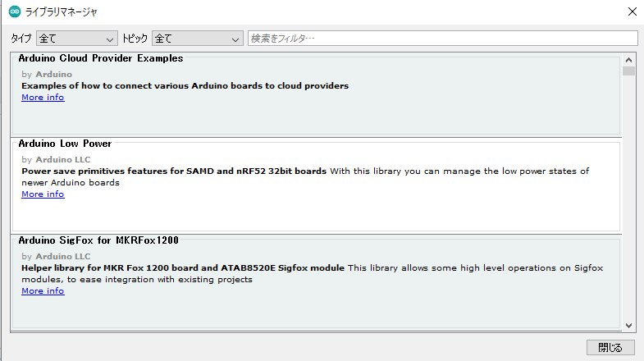644x361 pixels.
Task: Click the 'by Arduino' author text
Action: [x=47, y=75]
